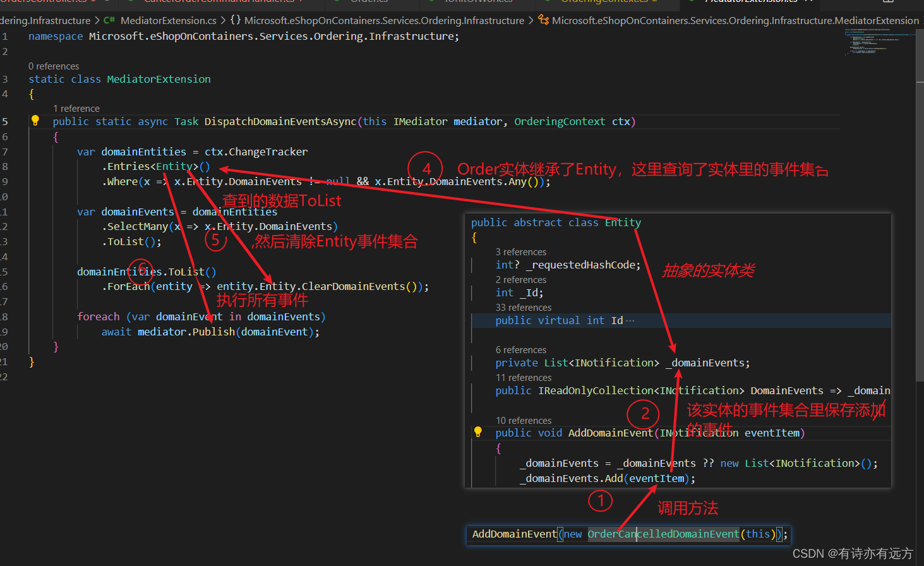Click 'Publish' in mediator.Publish

213,332
